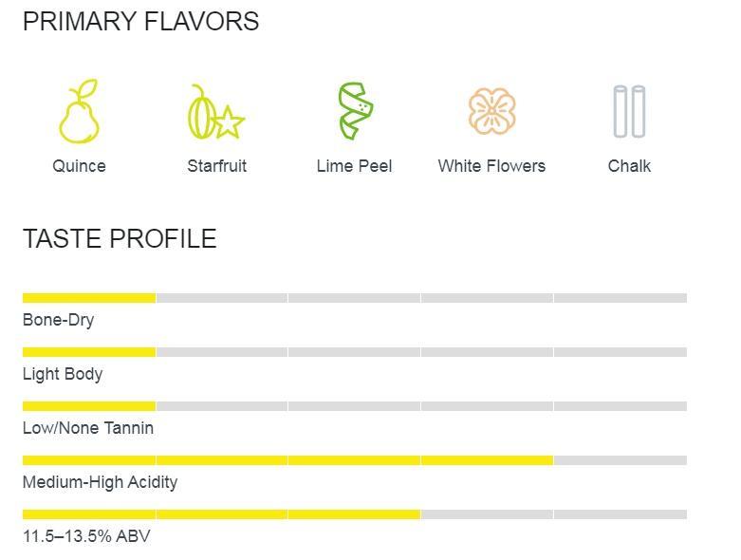Click fourth yellow segment of Acidity bar
This screenshot has height=560, width=741.
487,460
